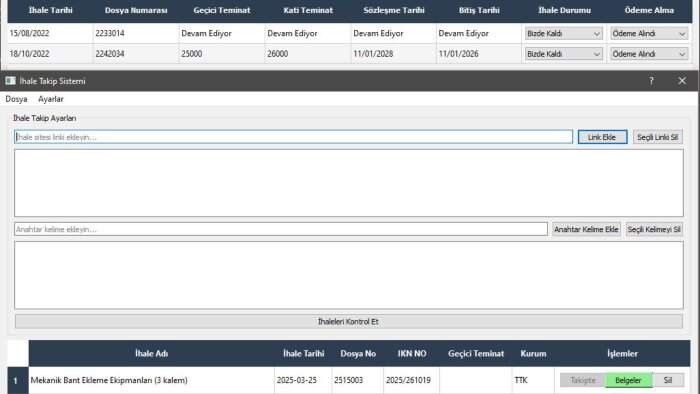Image resolution: width=700 pixels, height=394 pixels.
Task: Click the Bitiş Tarihi column header
Action: click(x=479, y=10)
